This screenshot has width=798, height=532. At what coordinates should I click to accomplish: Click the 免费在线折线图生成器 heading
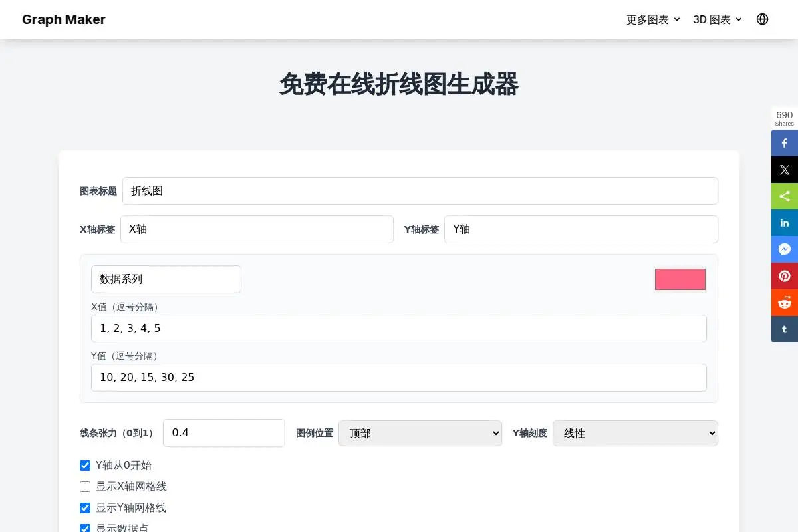[x=399, y=84]
